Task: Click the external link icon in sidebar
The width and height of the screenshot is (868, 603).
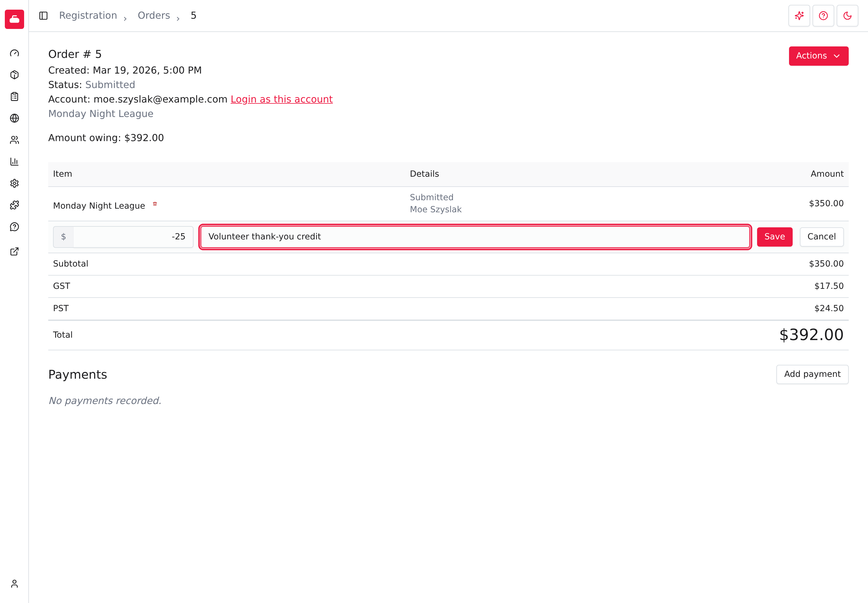Action: pos(14,252)
